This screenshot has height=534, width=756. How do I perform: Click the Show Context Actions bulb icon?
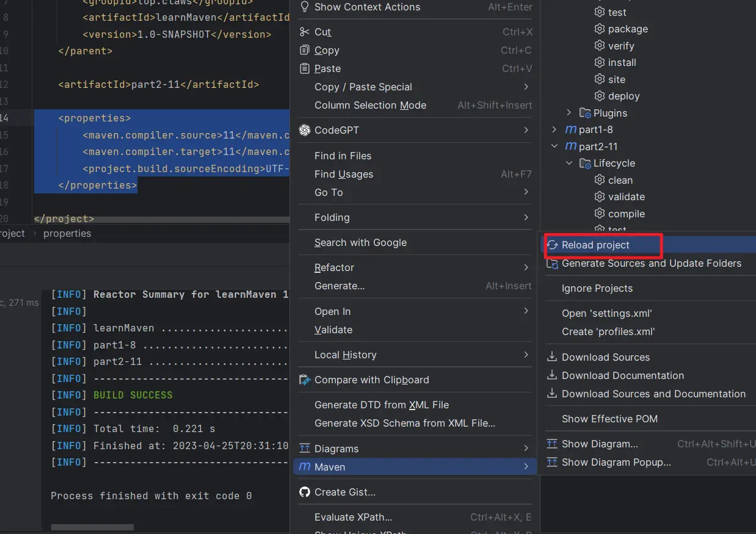(305, 7)
